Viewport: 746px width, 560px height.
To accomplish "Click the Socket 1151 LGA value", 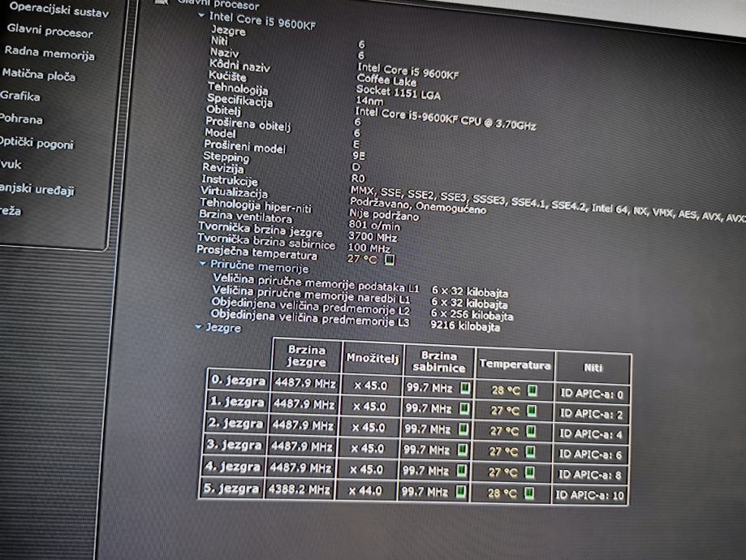I will click(x=399, y=93).
